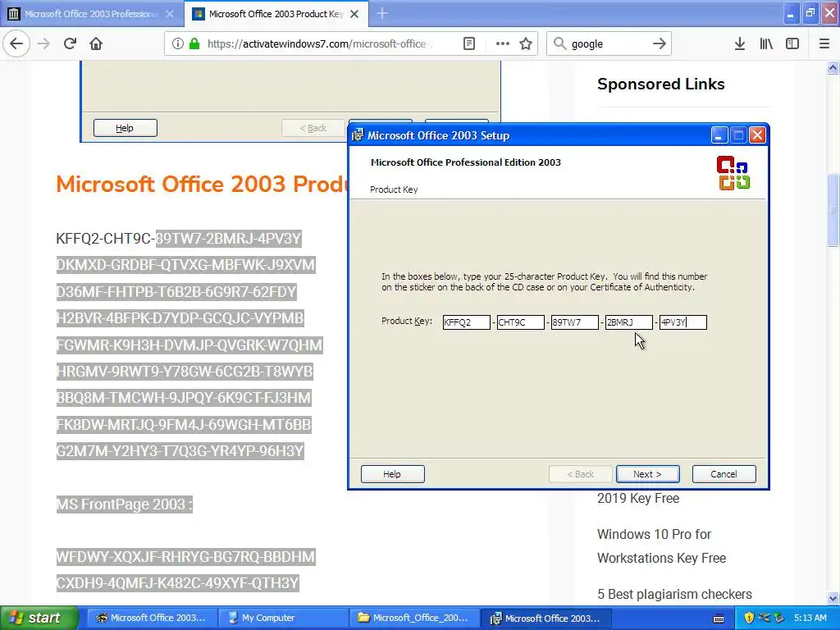Screen dimensions: 840x630
Task: Select active Microsoft Office 2003 Setup taskbar item
Action: 546,618
